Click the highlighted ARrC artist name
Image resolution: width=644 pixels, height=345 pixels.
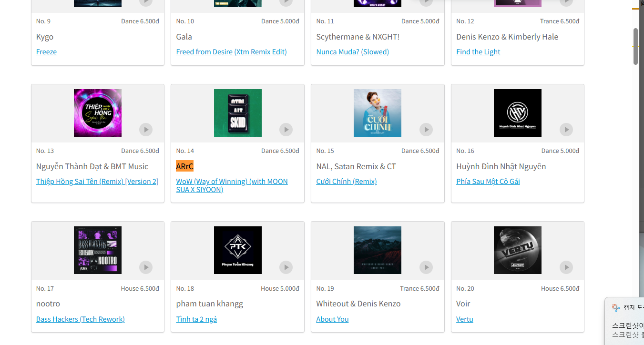point(184,166)
